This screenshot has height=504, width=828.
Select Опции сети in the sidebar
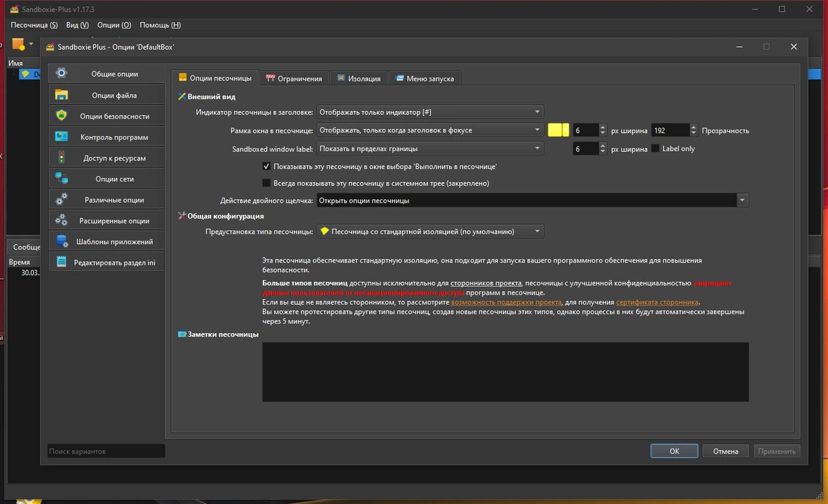click(106, 179)
